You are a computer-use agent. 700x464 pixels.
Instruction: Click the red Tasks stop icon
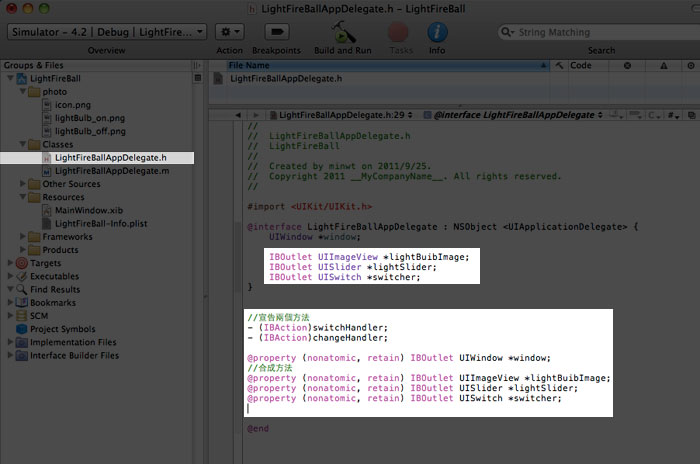(398, 32)
